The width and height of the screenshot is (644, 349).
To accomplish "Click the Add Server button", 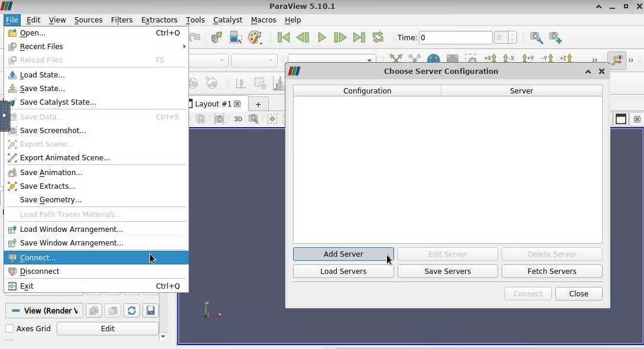I will [x=343, y=254].
